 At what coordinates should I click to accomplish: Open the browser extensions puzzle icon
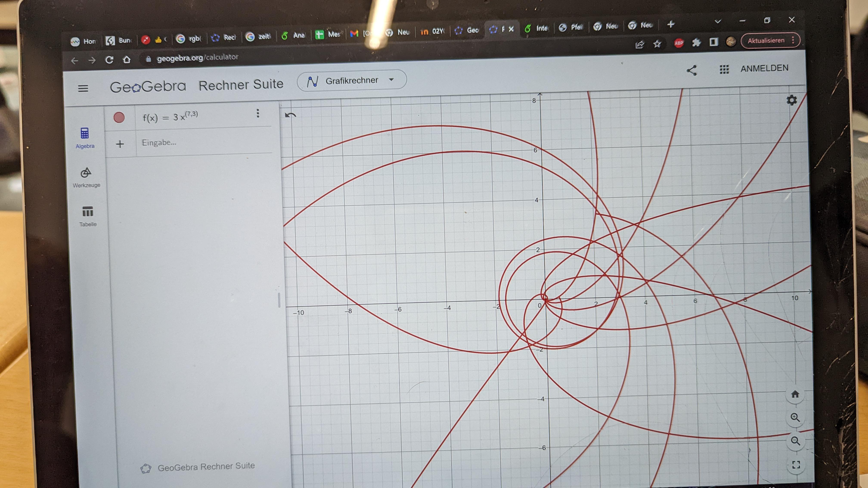[x=696, y=42]
